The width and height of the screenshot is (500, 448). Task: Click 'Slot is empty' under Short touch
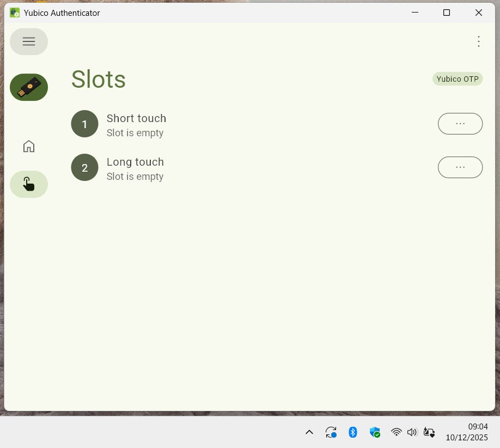tap(135, 133)
